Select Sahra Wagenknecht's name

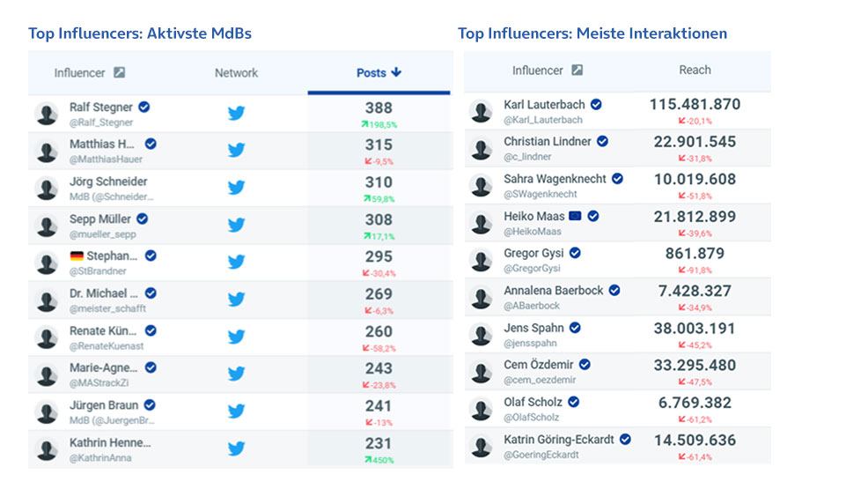(555, 179)
